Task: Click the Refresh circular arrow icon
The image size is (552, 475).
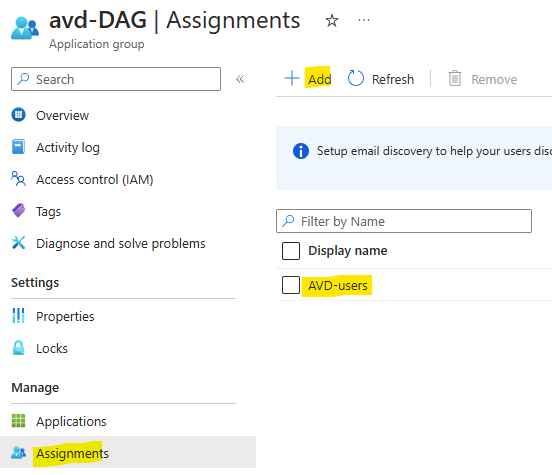Action: (x=356, y=78)
